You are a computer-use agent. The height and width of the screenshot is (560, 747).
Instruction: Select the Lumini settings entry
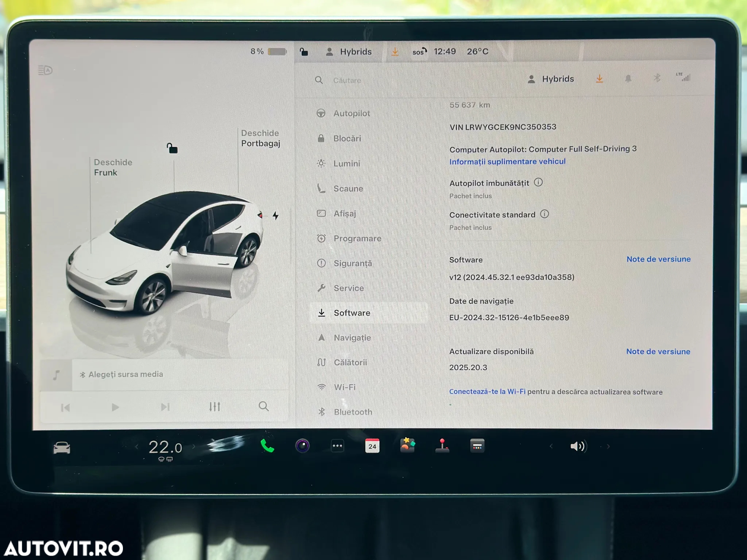point(338,163)
